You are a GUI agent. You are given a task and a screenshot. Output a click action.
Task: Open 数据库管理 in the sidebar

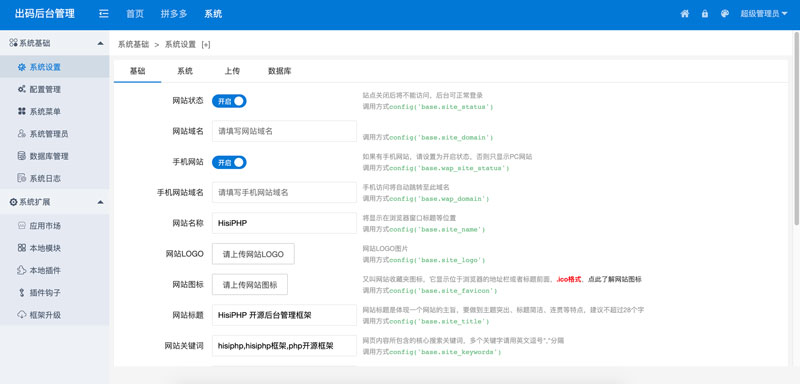(x=49, y=156)
